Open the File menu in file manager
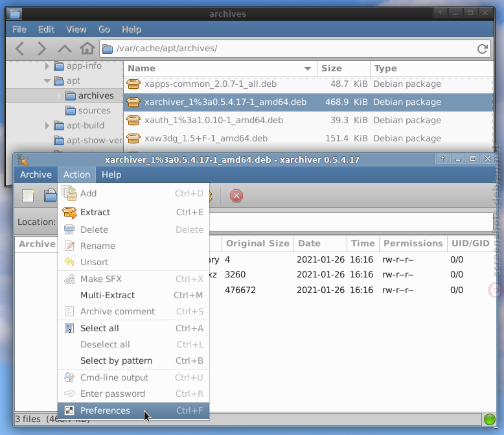The width and height of the screenshot is (504, 435). pos(19,29)
